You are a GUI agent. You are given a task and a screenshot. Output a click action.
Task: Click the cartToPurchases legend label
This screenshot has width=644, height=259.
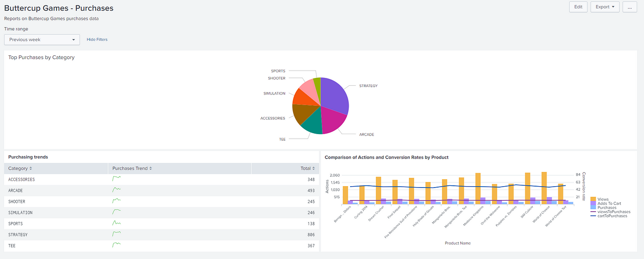pos(612,216)
